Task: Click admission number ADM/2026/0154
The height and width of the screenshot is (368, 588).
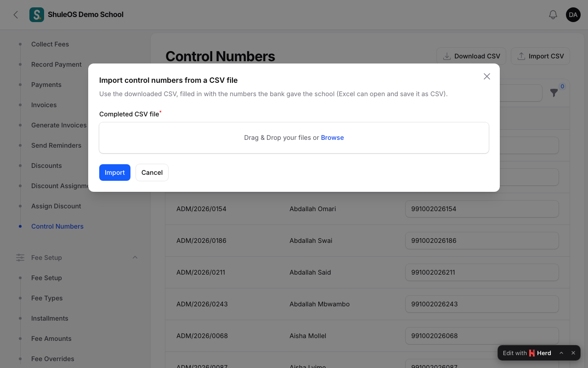Action: pos(201,209)
